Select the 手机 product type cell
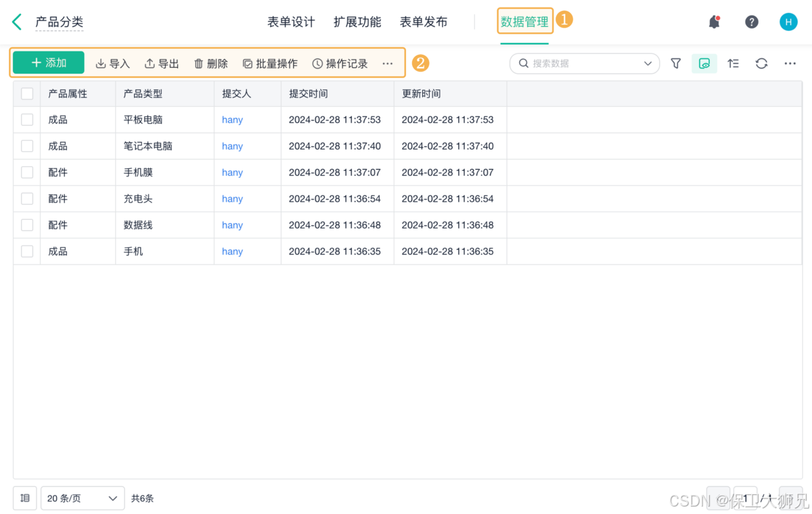The image size is (812, 514). 164,252
